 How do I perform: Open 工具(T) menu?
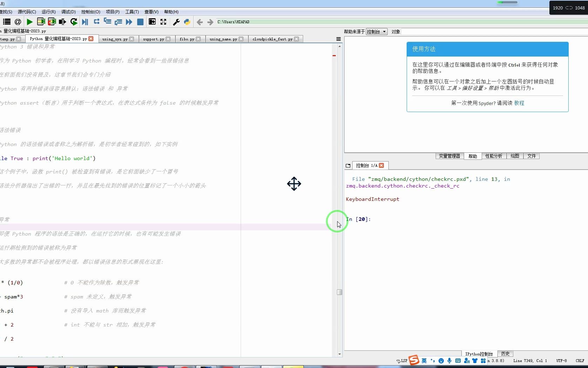click(132, 12)
